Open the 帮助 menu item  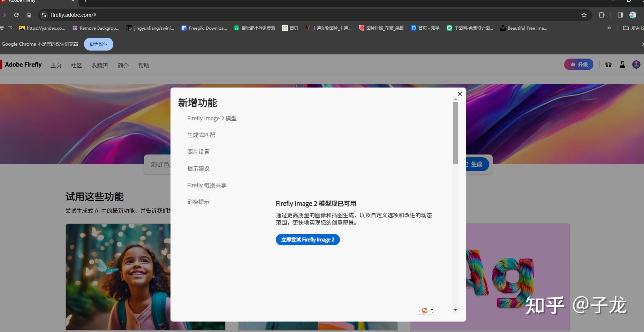[x=144, y=65]
